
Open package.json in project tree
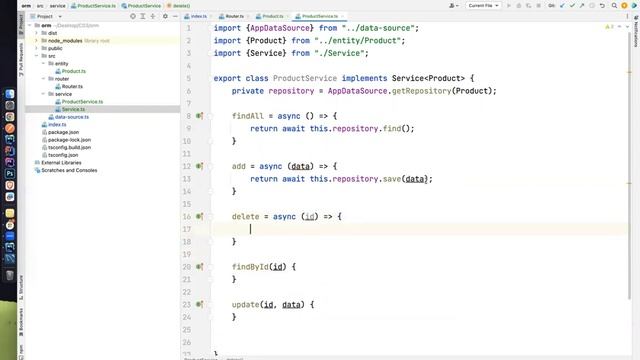coord(63,132)
